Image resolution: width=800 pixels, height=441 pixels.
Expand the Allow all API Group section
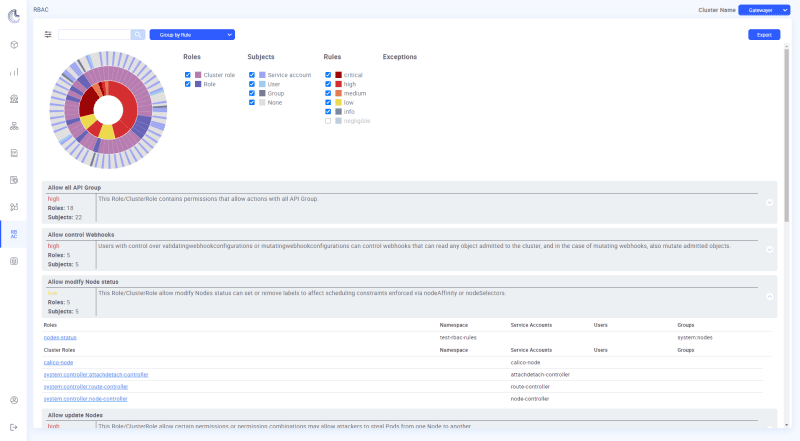[x=769, y=203]
